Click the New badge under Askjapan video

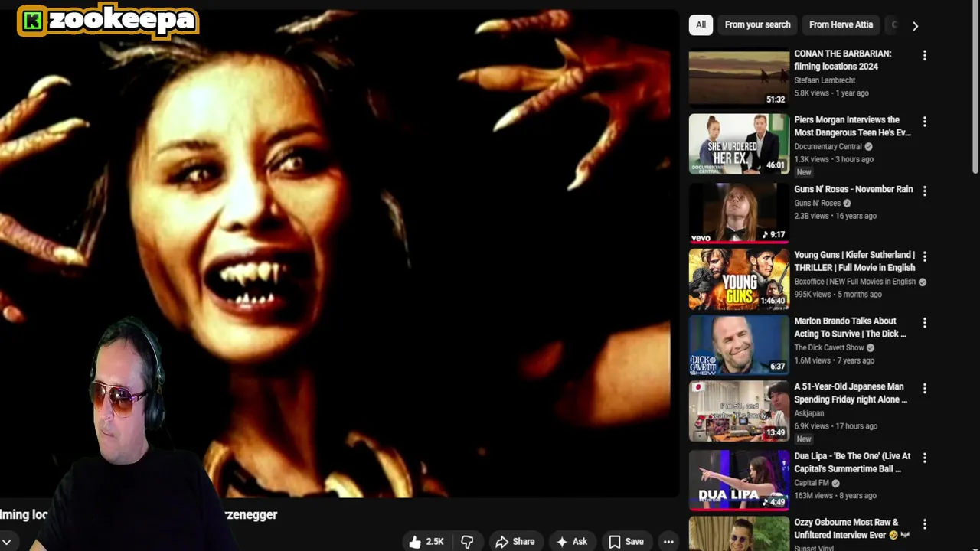tap(804, 439)
